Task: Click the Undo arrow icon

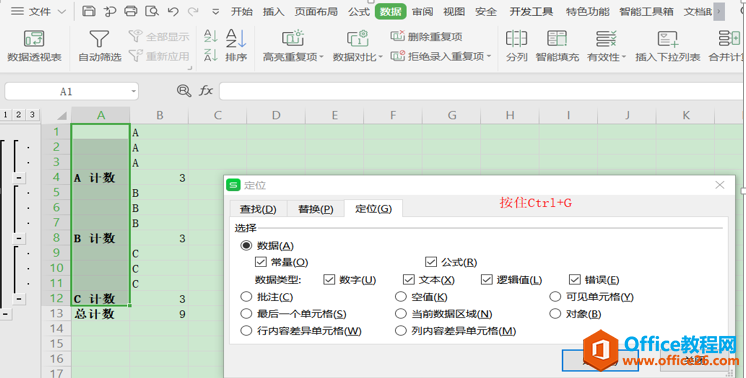Action: (x=173, y=11)
